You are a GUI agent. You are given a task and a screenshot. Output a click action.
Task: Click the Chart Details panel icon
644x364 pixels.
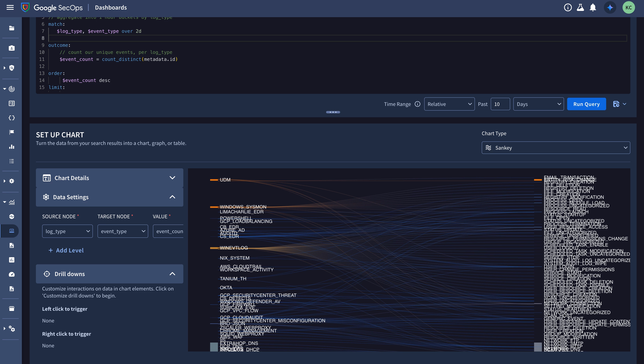point(47,178)
